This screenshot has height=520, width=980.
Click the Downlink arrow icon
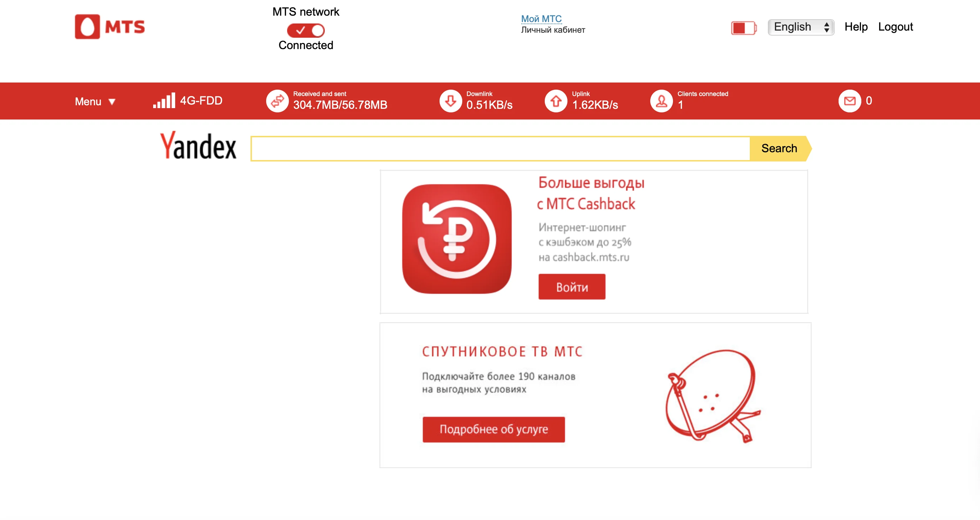tap(451, 101)
